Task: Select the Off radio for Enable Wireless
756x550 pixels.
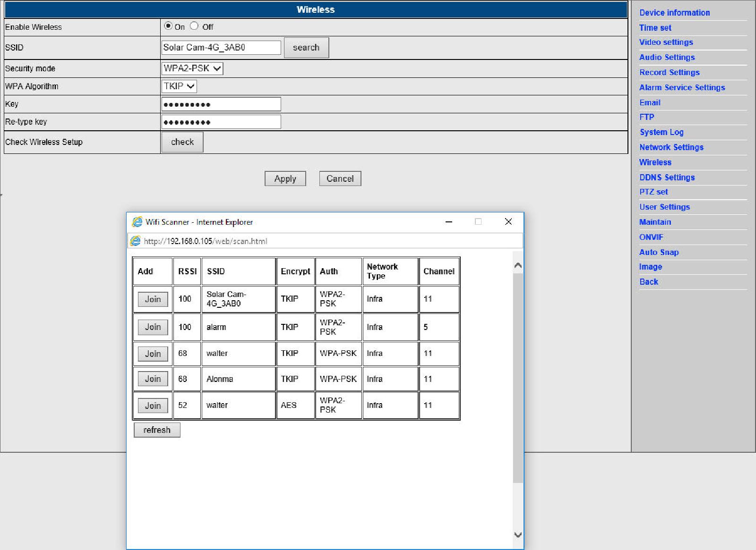Action: click(194, 26)
